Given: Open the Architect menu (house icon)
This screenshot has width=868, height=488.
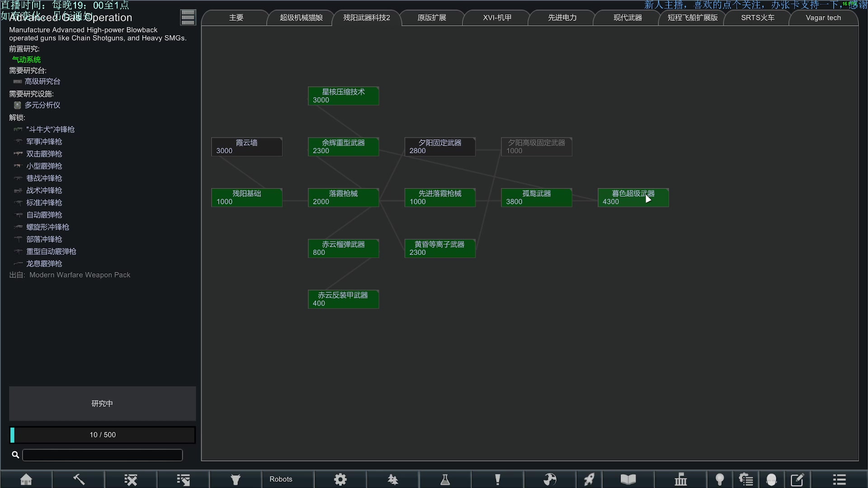Looking at the screenshot, I should 26,479.
